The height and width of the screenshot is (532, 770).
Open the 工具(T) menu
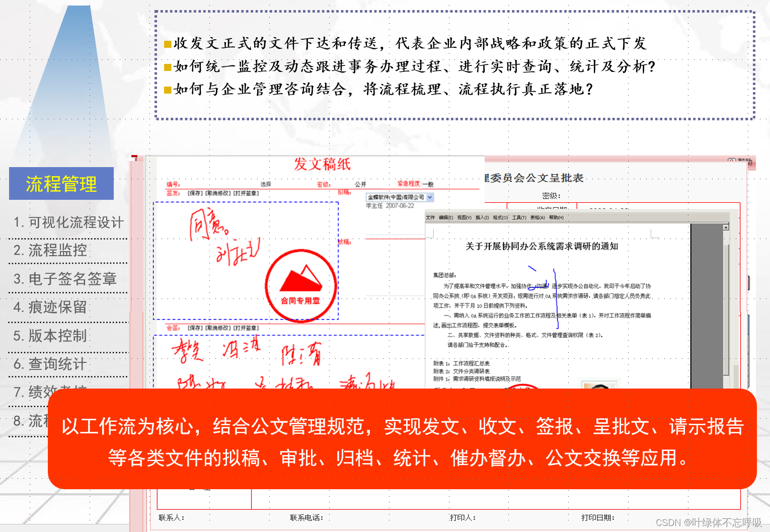(519, 217)
